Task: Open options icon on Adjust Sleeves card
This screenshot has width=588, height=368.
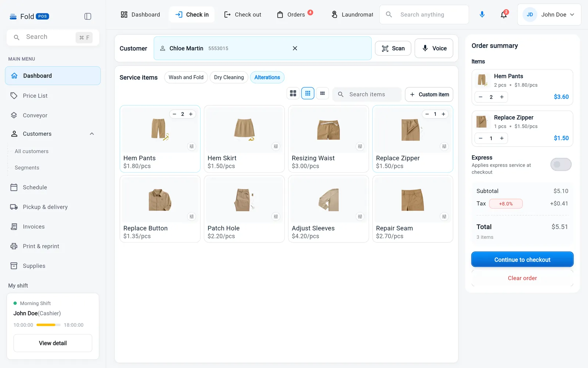Action: [360, 216]
